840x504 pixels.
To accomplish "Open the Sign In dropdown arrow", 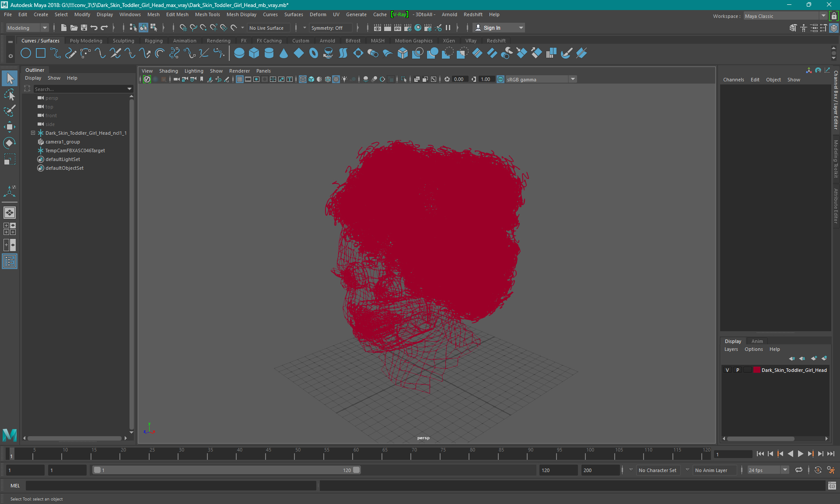I will click(521, 28).
